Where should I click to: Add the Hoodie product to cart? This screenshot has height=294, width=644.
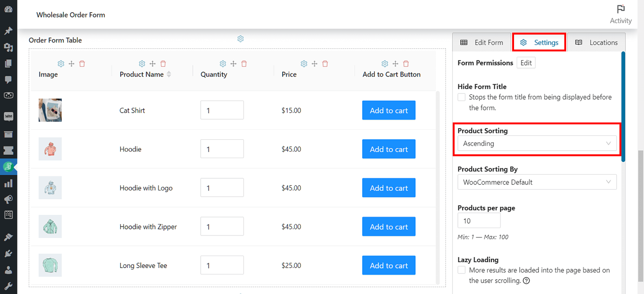pos(389,149)
